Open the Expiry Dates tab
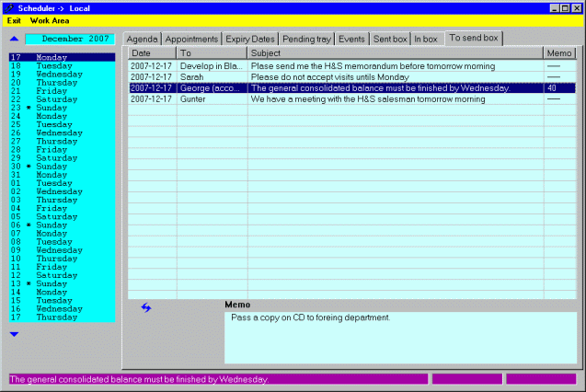The height and width of the screenshot is (392, 586). point(250,40)
